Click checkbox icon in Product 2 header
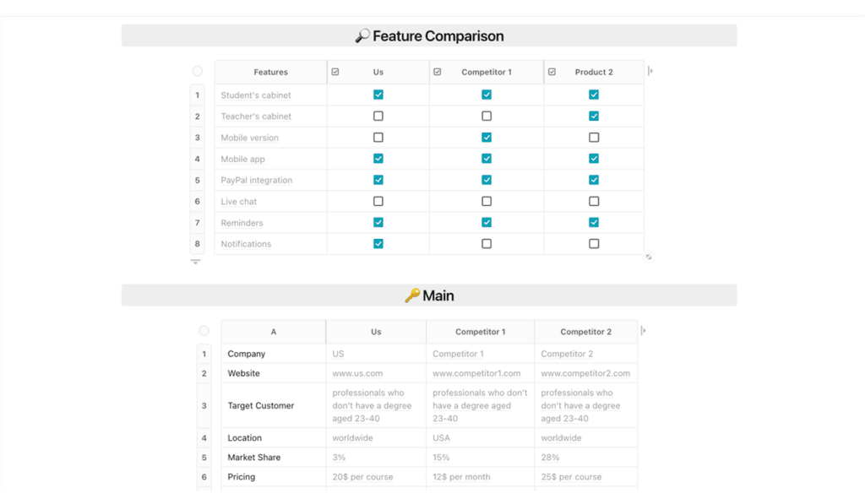This screenshot has height=504, width=865. pyautogui.click(x=552, y=72)
